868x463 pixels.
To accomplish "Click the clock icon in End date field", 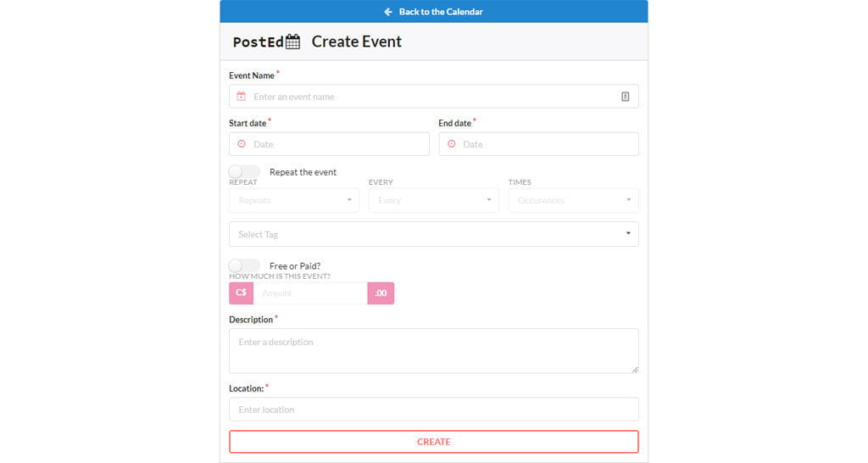I will coord(451,144).
